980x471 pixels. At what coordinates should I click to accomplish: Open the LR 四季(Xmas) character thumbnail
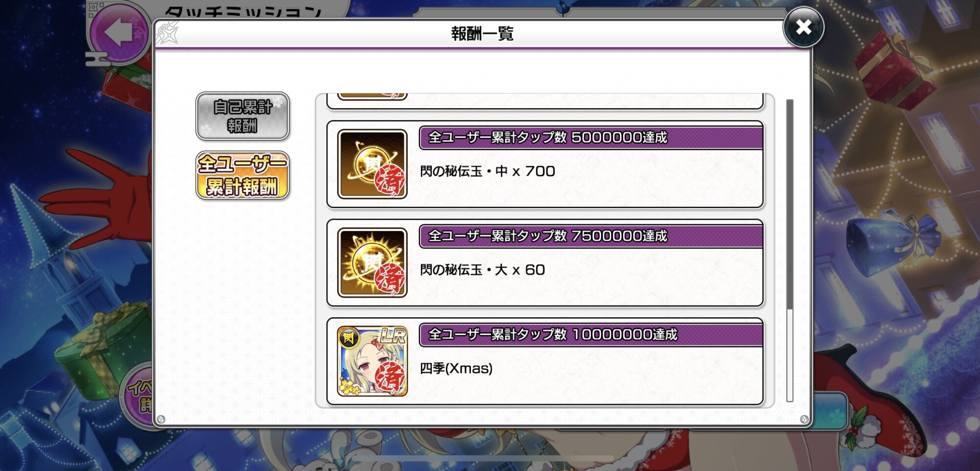(x=372, y=361)
